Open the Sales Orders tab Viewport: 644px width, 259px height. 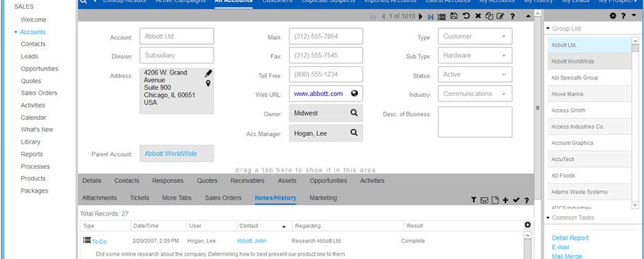coord(223,198)
